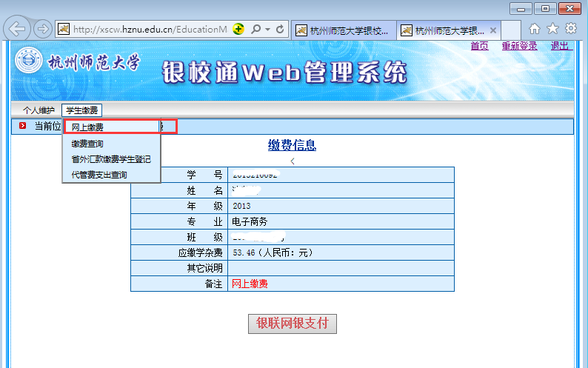Select 缴费查询 menu entry

click(87, 144)
